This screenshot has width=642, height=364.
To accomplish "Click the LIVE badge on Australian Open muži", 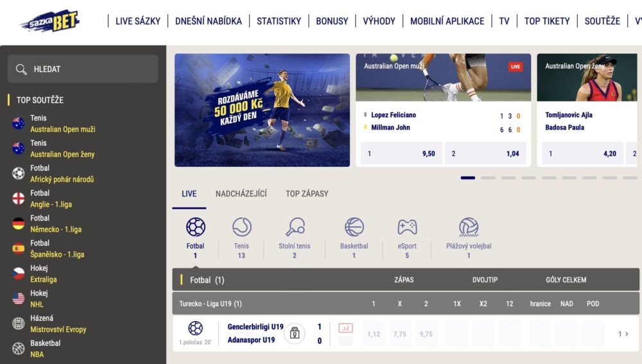I will click(516, 67).
